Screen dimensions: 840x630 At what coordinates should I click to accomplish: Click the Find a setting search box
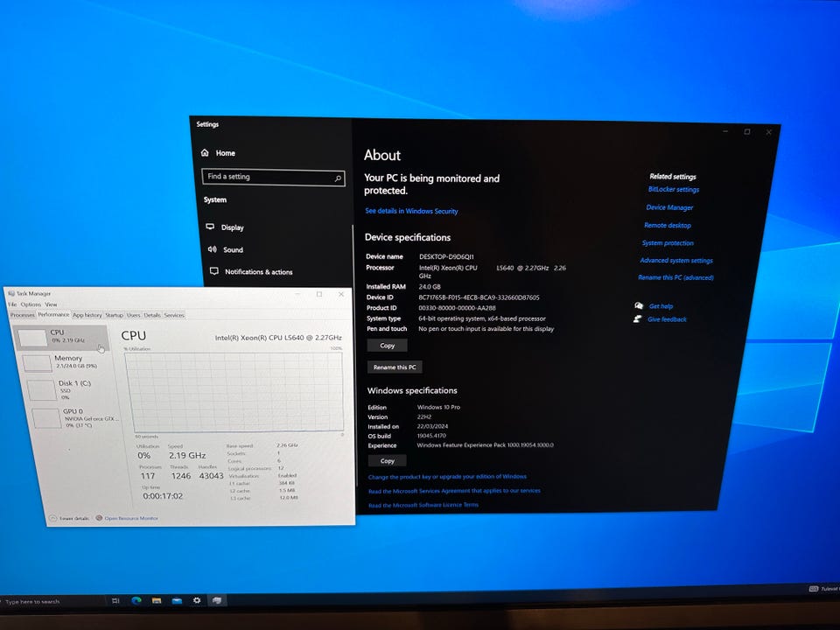coord(273,178)
